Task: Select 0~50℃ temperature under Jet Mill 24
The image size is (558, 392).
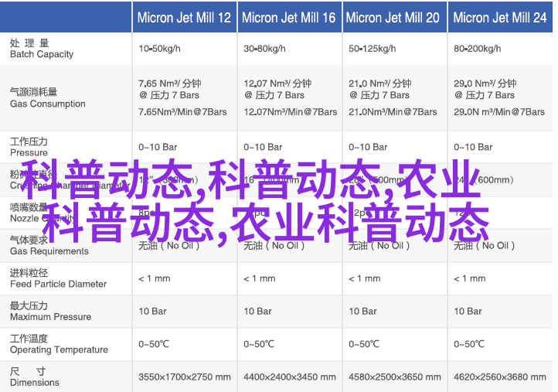Action: pos(469,344)
